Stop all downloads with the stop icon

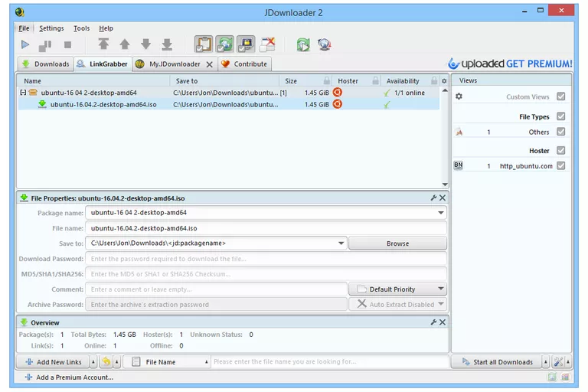coord(67,45)
